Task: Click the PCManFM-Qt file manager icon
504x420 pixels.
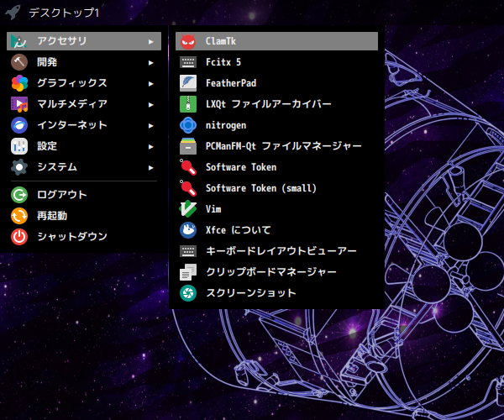Action: point(188,146)
